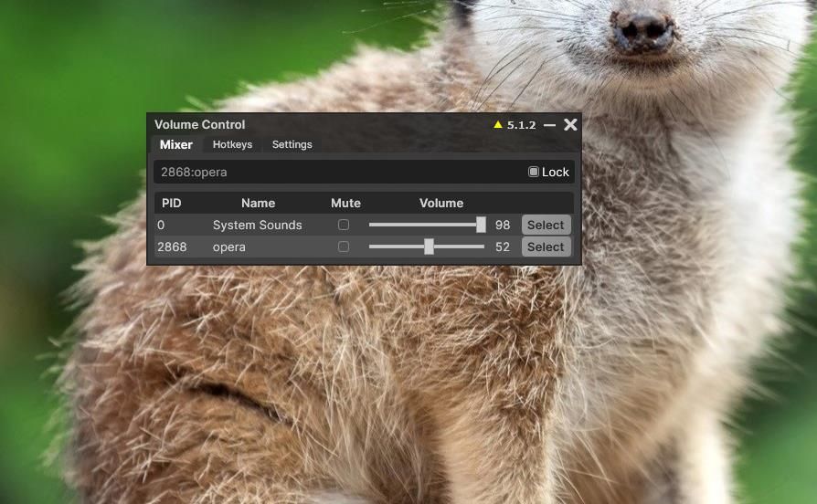Screen dimensions: 817x504
Task: Click the yellow update triangle icon
Action: click(x=498, y=125)
